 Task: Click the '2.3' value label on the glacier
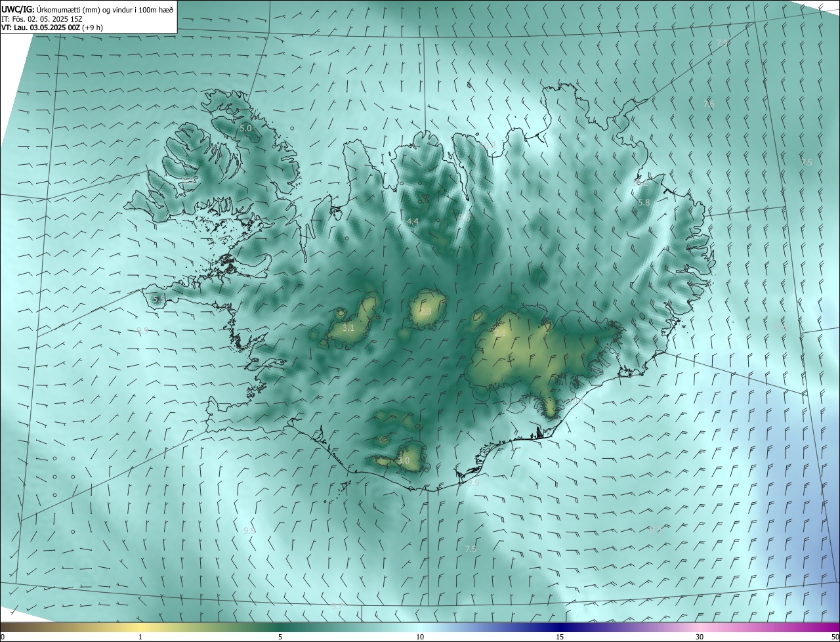coord(425,311)
